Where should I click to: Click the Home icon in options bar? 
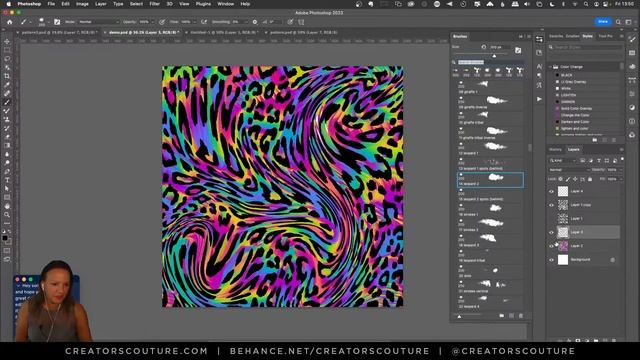10,22
